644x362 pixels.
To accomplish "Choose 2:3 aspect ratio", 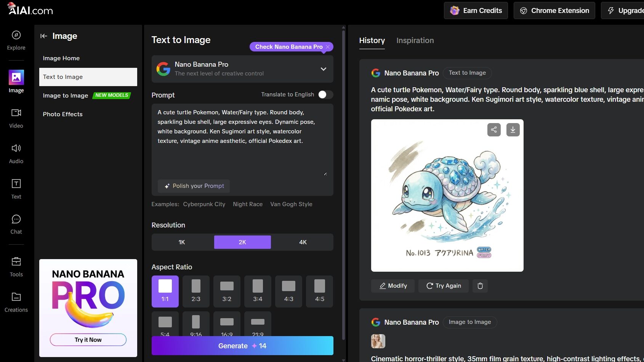I will tap(196, 292).
